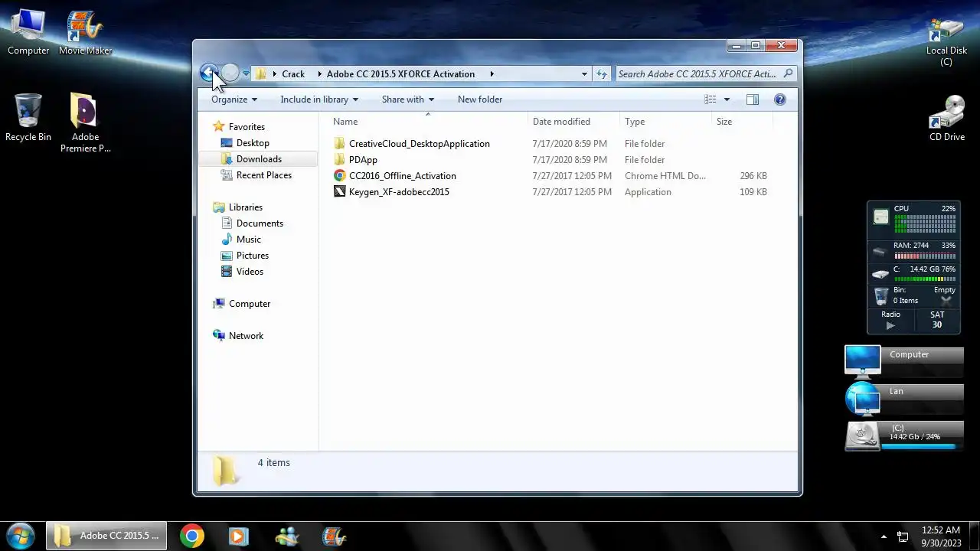Select the Keygen_XF-adobecc2015 application file
The height and width of the screenshot is (551, 980).
click(x=399, y=192)
